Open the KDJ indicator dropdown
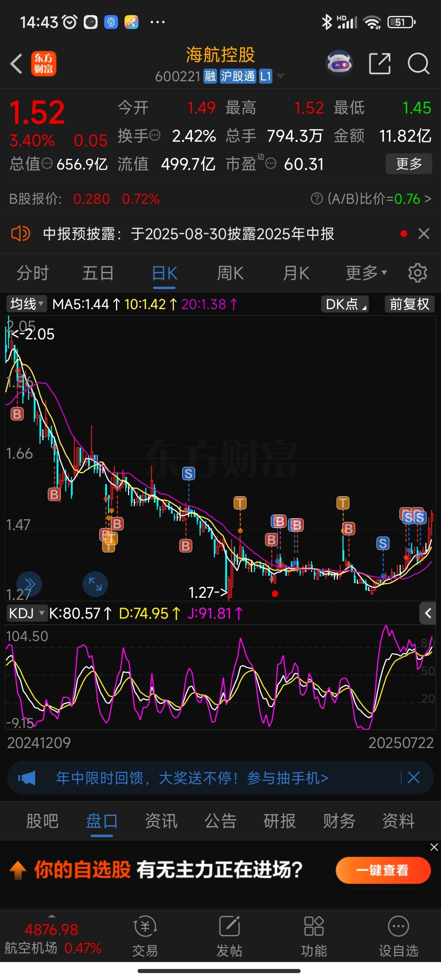 (x=27, y=613)
